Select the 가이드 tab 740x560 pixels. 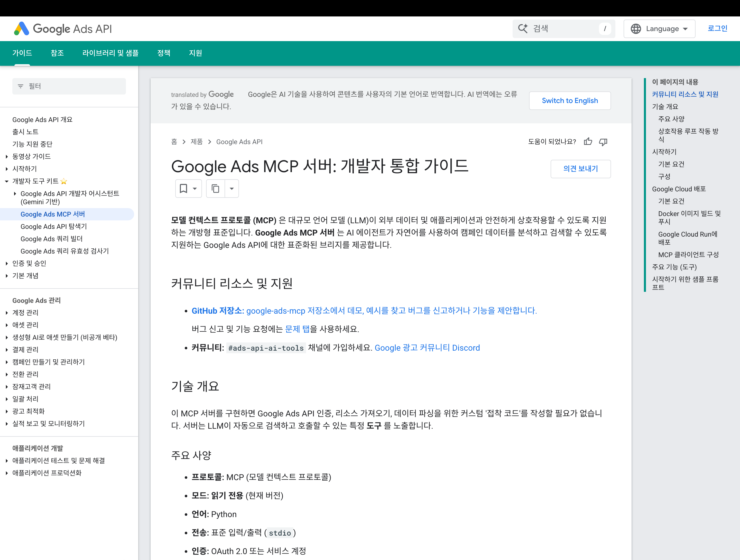click(x=22, y=53)
